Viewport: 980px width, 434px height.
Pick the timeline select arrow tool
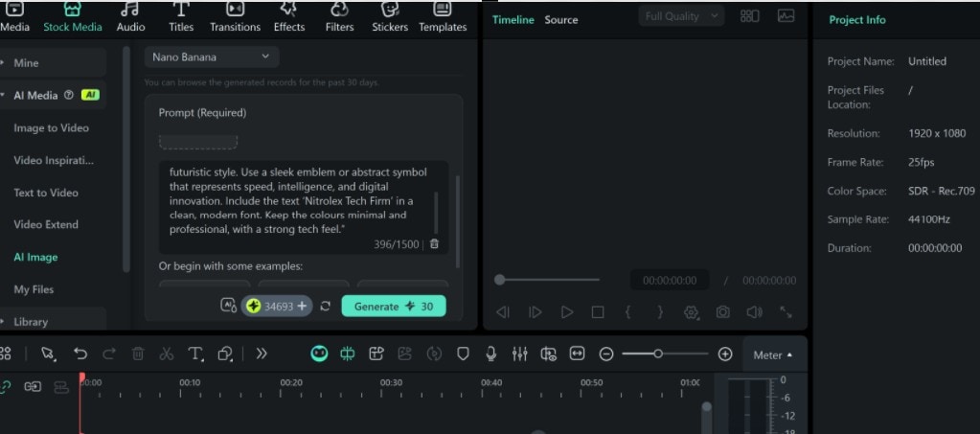pos(48,354)
